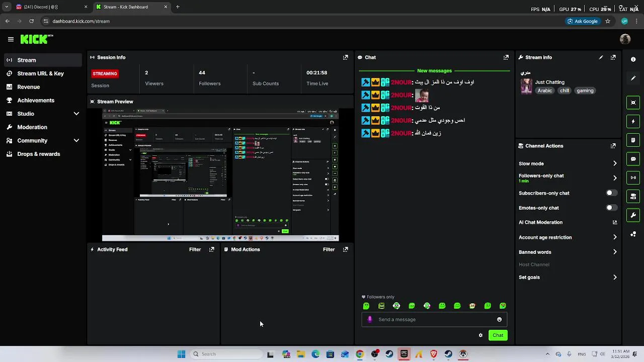Pop out the Activity Feed panel
Screen dimensions: 644x362
coord(211,249)
